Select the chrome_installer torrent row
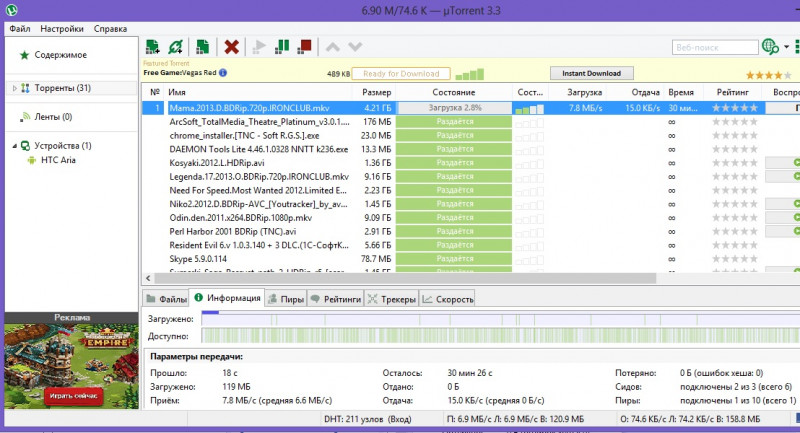 point(244,136)
